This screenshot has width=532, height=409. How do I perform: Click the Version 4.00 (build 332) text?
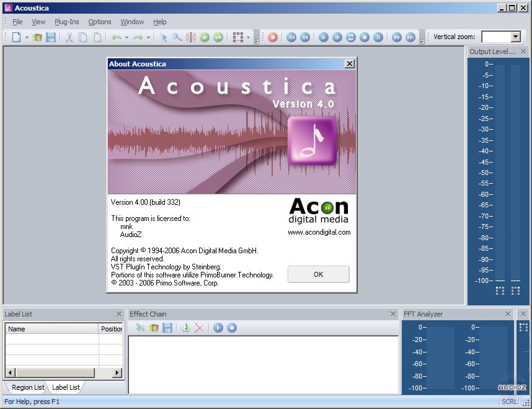coord(146,202)
